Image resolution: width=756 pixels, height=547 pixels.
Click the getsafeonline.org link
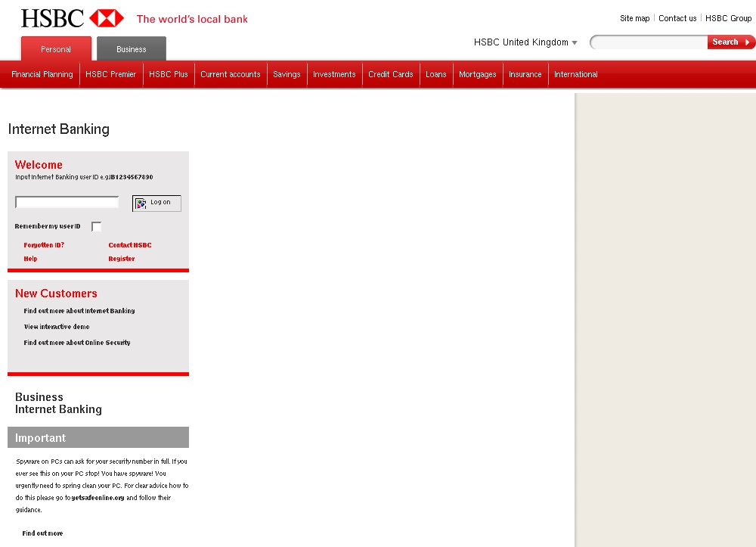click(x=98, y=498)
